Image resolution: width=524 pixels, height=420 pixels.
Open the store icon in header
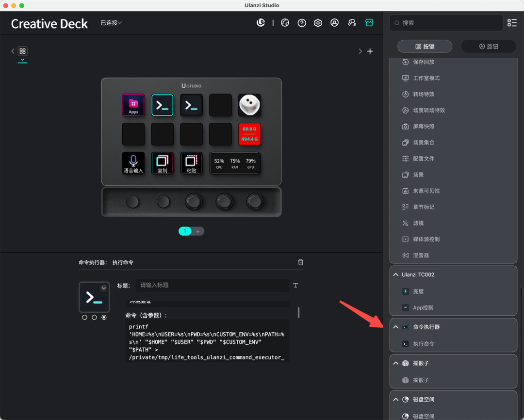369,23
